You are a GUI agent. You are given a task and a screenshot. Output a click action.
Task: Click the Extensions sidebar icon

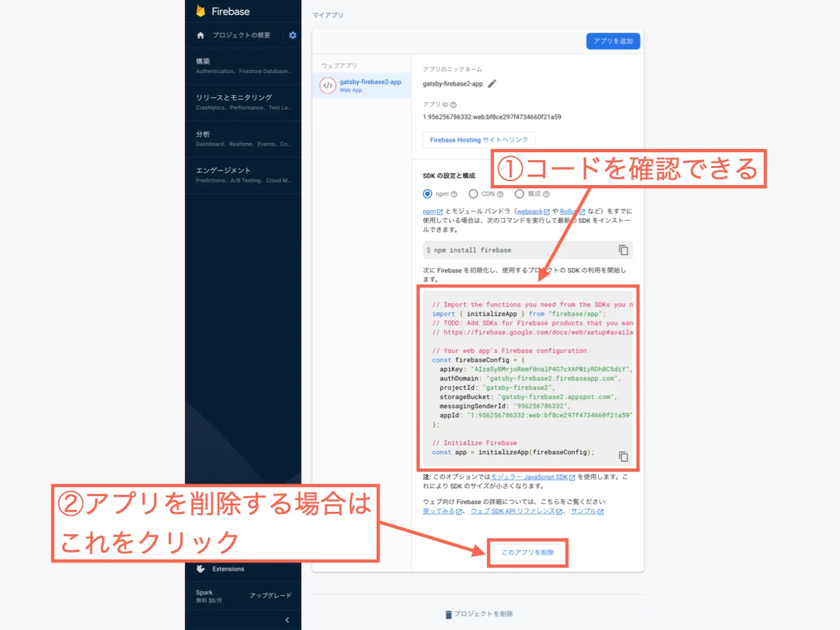(201, 569)
